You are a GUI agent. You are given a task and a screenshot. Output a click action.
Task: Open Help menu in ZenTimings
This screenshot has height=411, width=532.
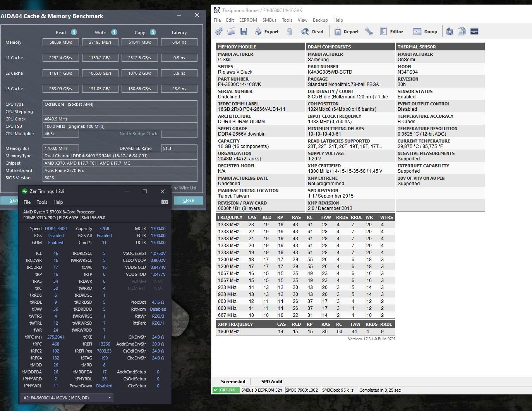tap(58, 202)
